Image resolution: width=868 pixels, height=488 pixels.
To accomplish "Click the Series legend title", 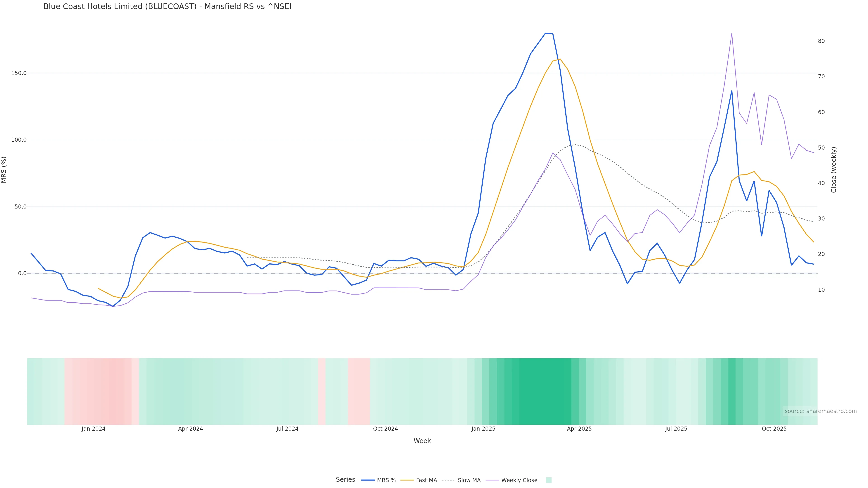I will tap(345, 480).
